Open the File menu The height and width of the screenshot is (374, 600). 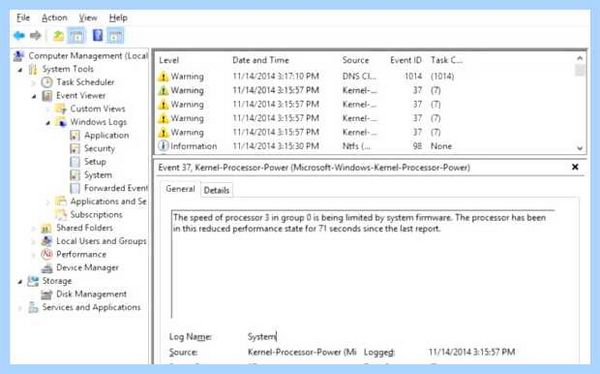point(23,18)
